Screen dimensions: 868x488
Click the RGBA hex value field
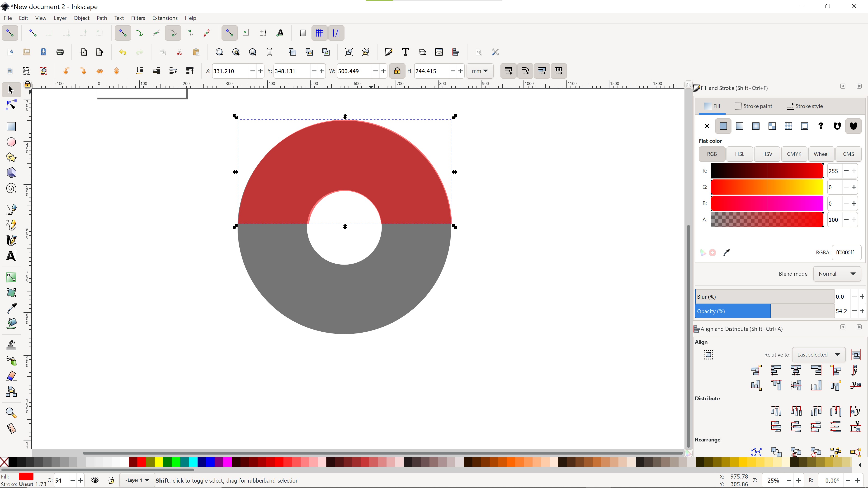pyautogui.click(x=846, y=253)
